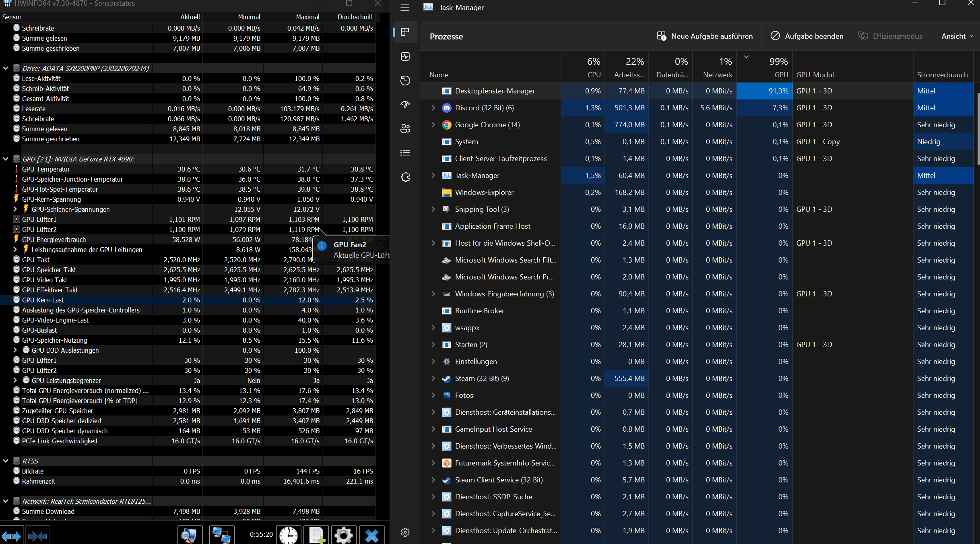Click HWiNFO expand columns arrows button
This screenshot has height=544, width=980.
click(11, 536)
